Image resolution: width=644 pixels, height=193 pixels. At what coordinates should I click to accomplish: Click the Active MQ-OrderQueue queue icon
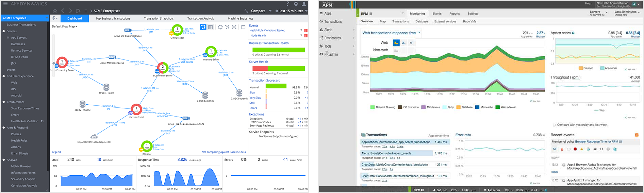click(112, 57)
